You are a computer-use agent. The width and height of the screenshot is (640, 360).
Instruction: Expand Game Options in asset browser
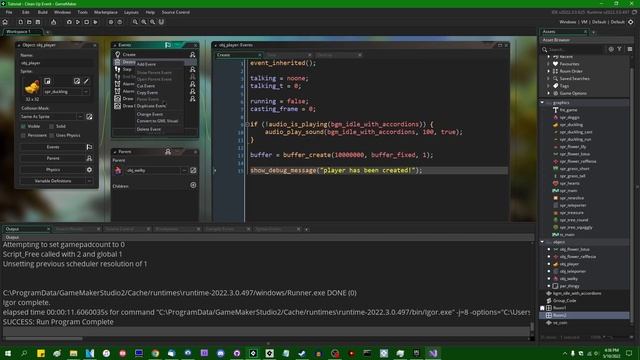click(x=549, y=93)
